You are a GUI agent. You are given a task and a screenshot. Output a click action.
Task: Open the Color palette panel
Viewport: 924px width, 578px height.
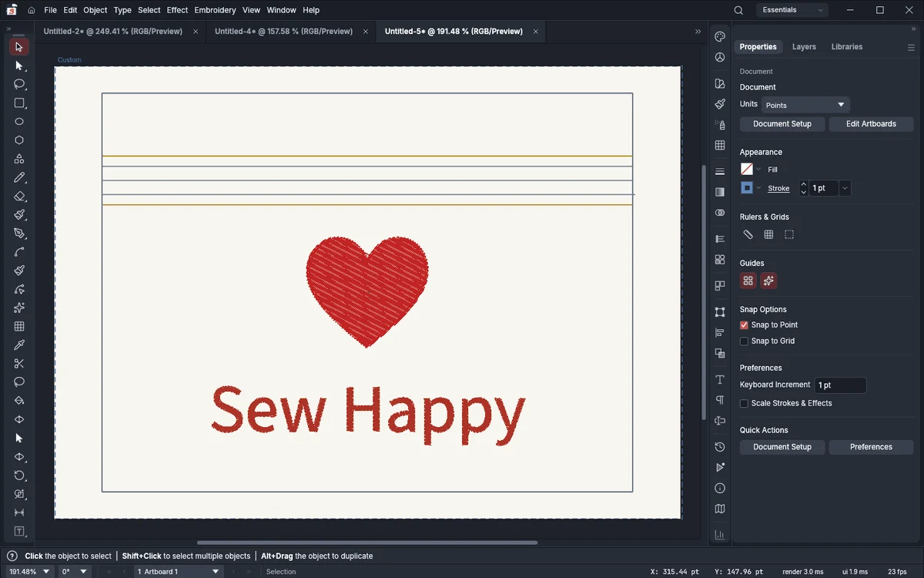coord(720,37)
